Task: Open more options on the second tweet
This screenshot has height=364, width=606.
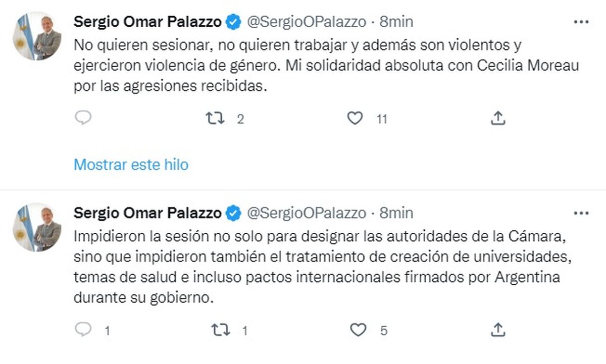Action: pos(581,214)
